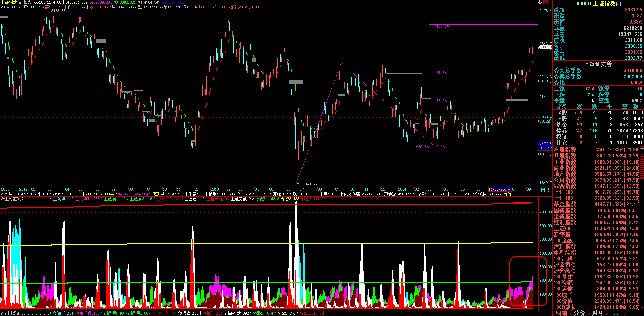Select 上证50 in the index list
This screenshot has height=316, width=644.
point(562,228)
